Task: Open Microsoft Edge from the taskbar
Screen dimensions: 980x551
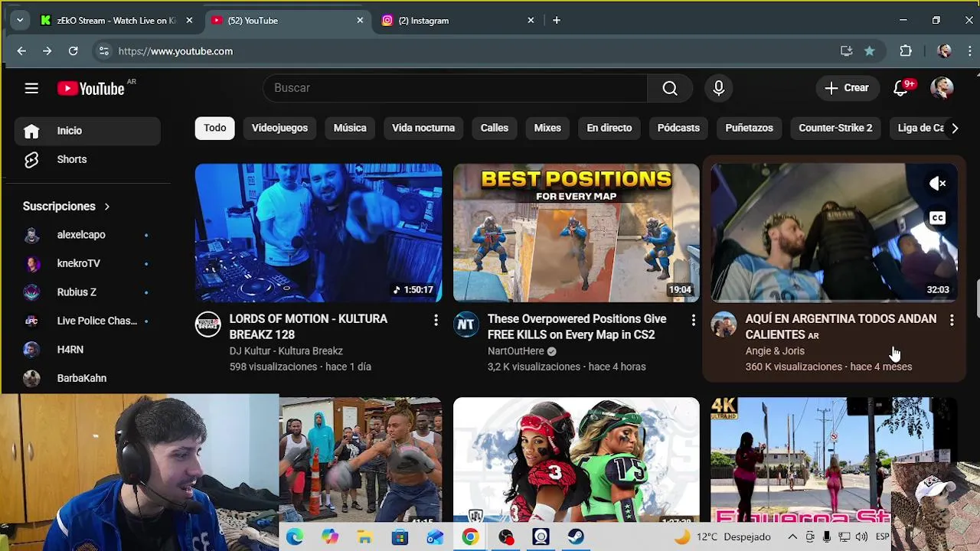Action: 295,537
